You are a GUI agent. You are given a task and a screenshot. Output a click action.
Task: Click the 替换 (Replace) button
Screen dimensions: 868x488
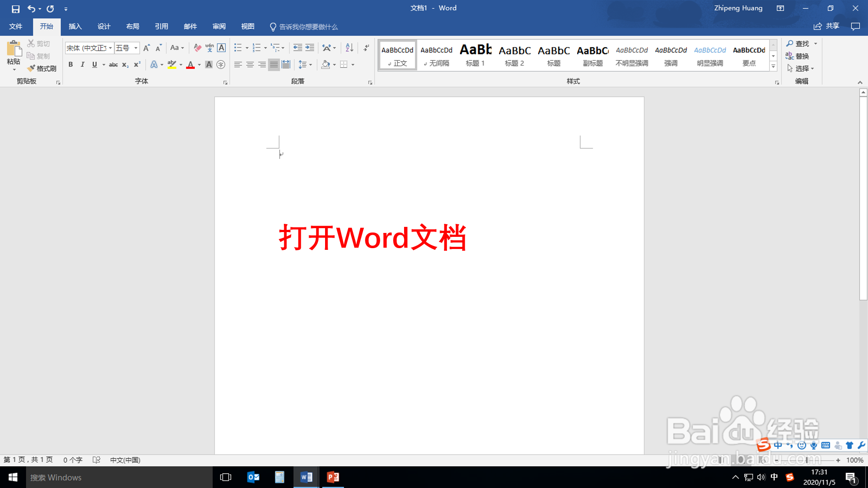[x=798, y=56]
